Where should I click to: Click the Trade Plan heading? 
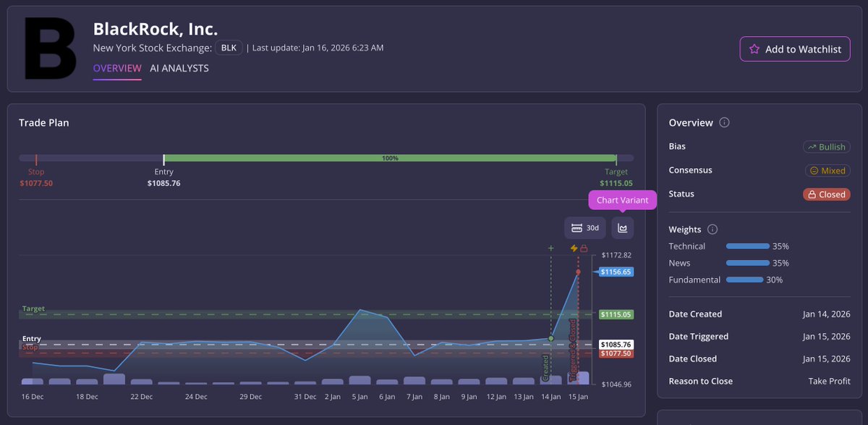(x=44, y=123)
